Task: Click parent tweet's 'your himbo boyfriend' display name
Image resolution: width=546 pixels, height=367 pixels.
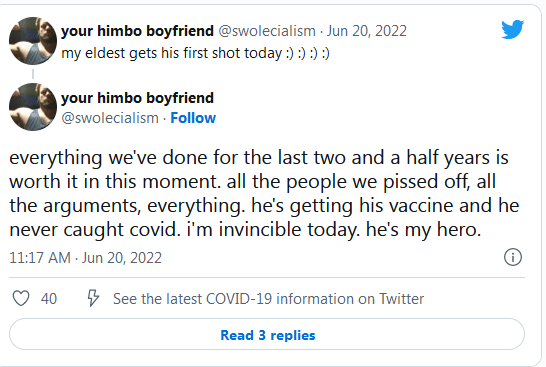Action: coord(138,31)
